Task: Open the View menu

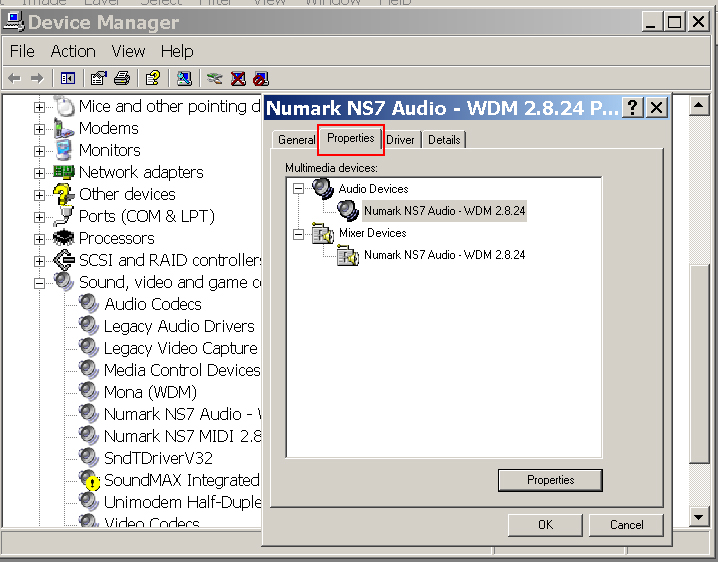Action: [128, 51]
